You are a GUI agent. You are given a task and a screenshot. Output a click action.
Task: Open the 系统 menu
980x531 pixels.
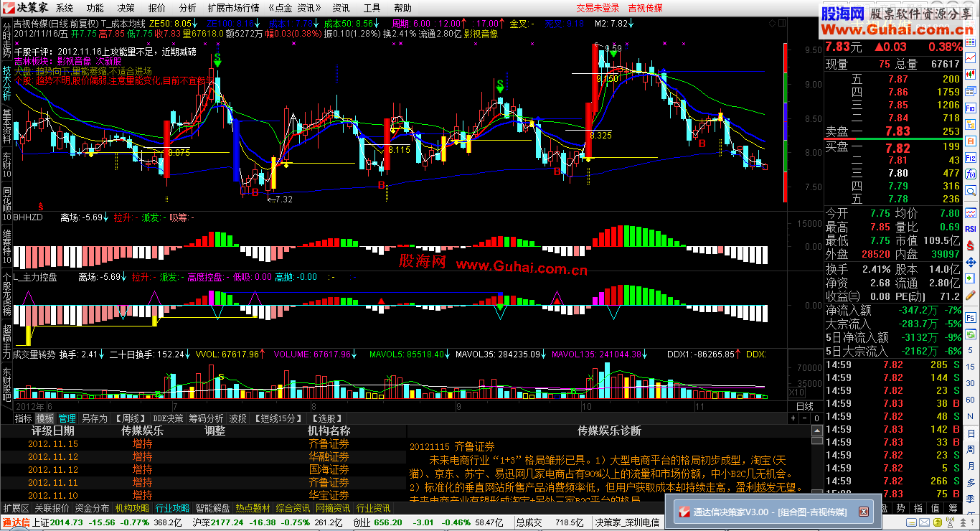tap(65, 8)
